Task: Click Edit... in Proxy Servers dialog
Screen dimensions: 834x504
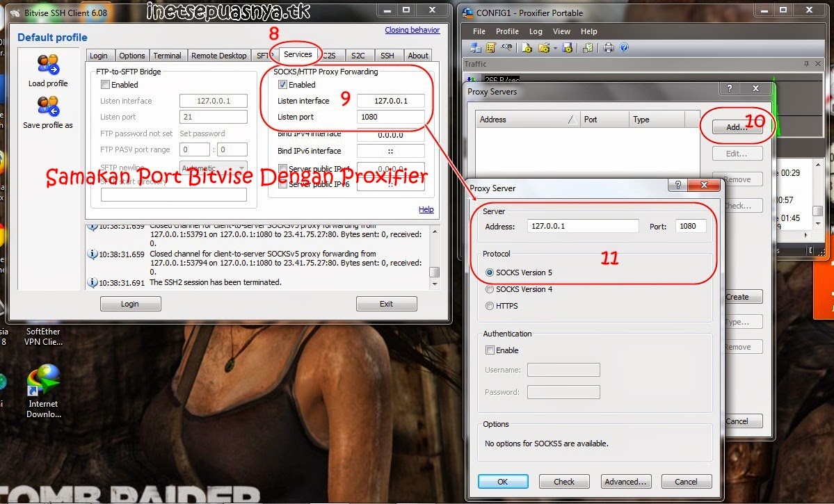Action: tap(737, 154)
